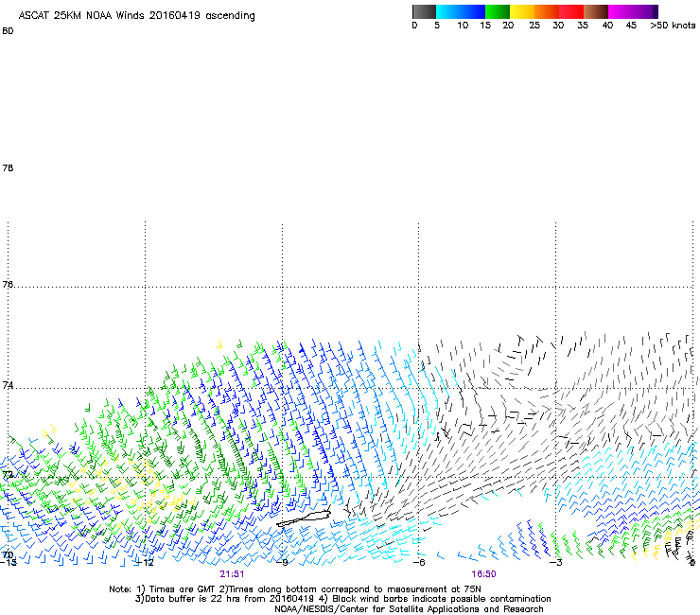Image resolution: width=700 pixels, height=615 pixels.
Task: Click the 80 latitude label at the top left
Action: coord(8,31)
